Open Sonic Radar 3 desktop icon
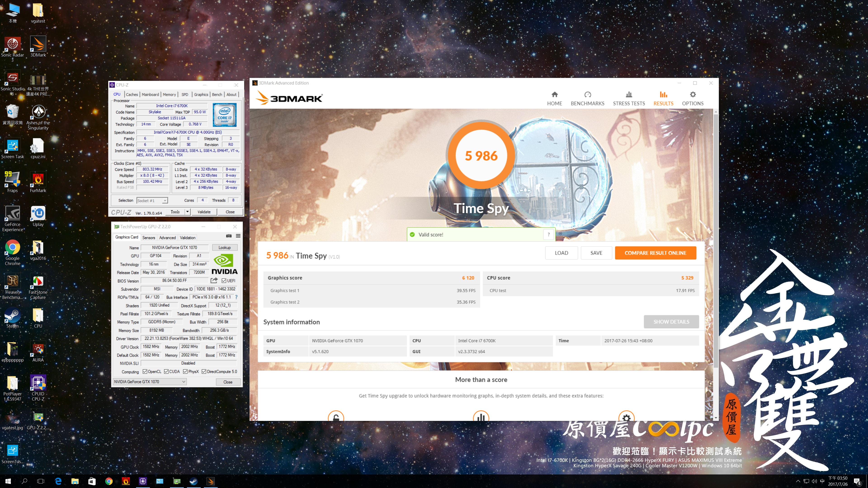This screenshot has height=488, width=868. (12, 49)
